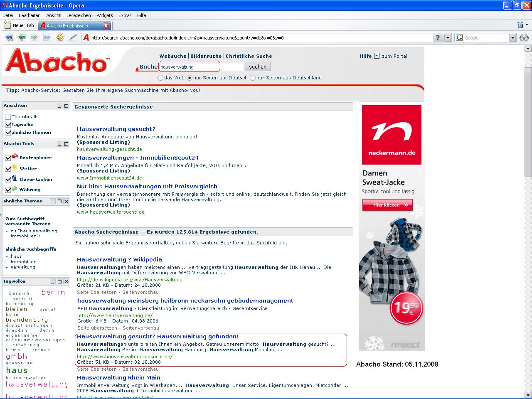Reload the page with the orange refresh icon
The width and height of the screenshot is (532, 399).
tap(60, 37)
